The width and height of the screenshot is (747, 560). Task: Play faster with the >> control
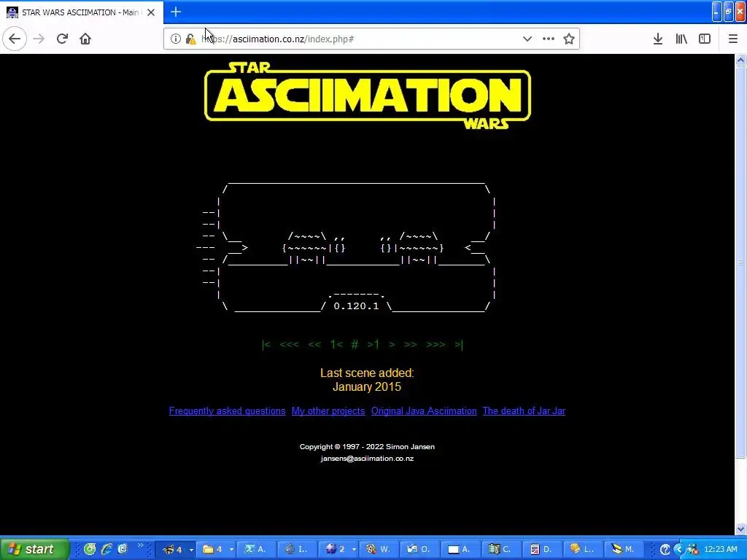pos(411,344)
